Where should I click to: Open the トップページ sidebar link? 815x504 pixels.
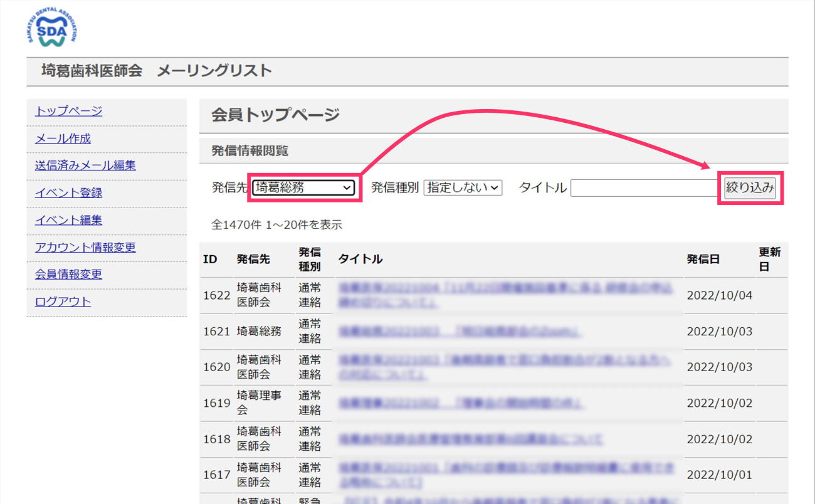68,112
